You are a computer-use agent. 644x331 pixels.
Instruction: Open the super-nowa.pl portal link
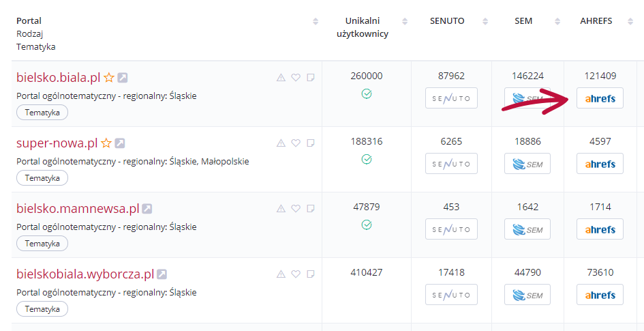57,143
